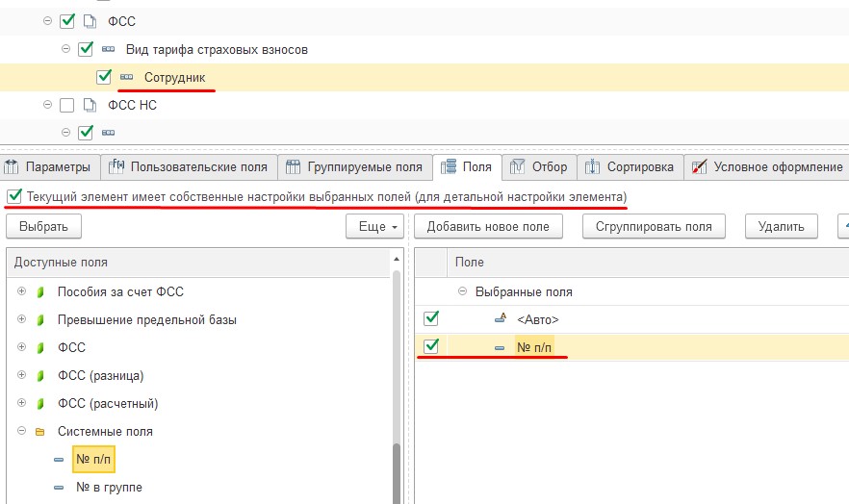Open the Группируемые поля tab

(355, 167)
